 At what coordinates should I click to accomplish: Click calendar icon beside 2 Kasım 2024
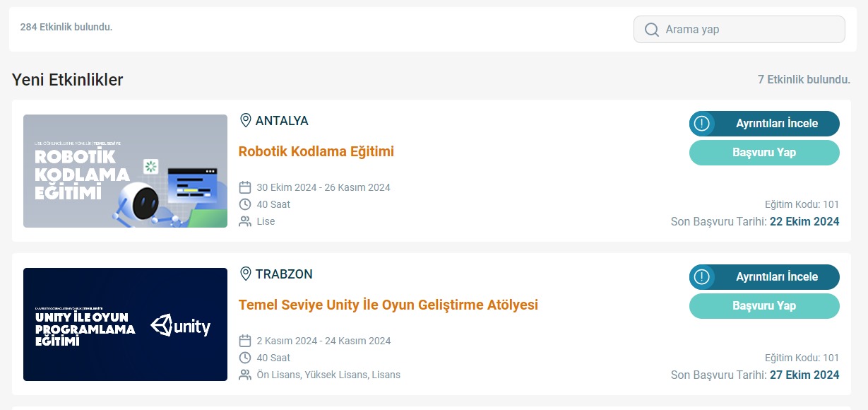pyautogui.click(x=245, y=341)
